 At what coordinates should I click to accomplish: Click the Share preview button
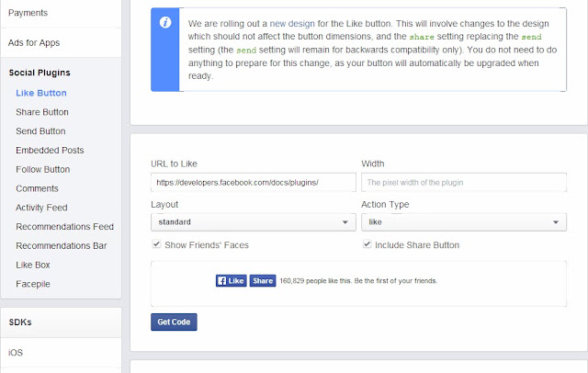point(263,281)
